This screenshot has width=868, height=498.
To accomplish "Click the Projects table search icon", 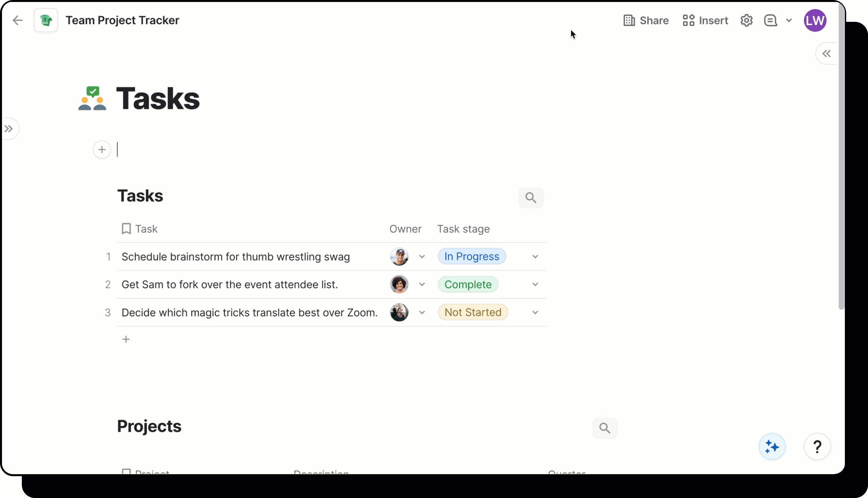I will (x=605, y=428).
